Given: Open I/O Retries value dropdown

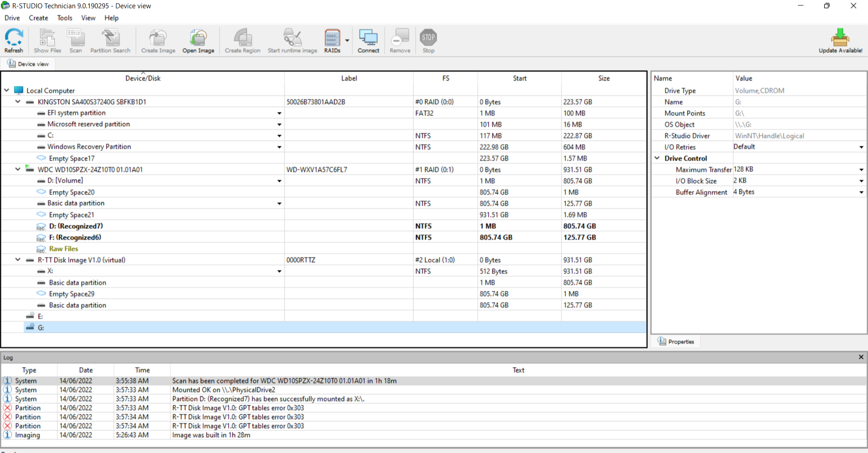Looking at the screenshot, I should coord(861,147).
